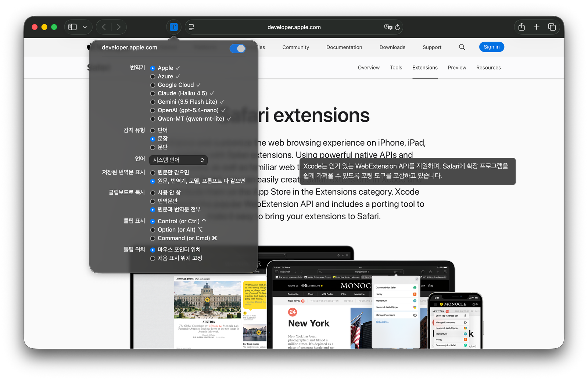Toggle the Safari sidebar button
Screen dimensions: 588x380
coord(72,27)
